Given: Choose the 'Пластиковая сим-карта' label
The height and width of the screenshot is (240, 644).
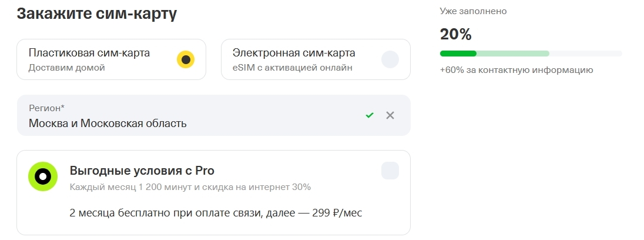Looking at the screenshot, I should click(x=89, y=53).
